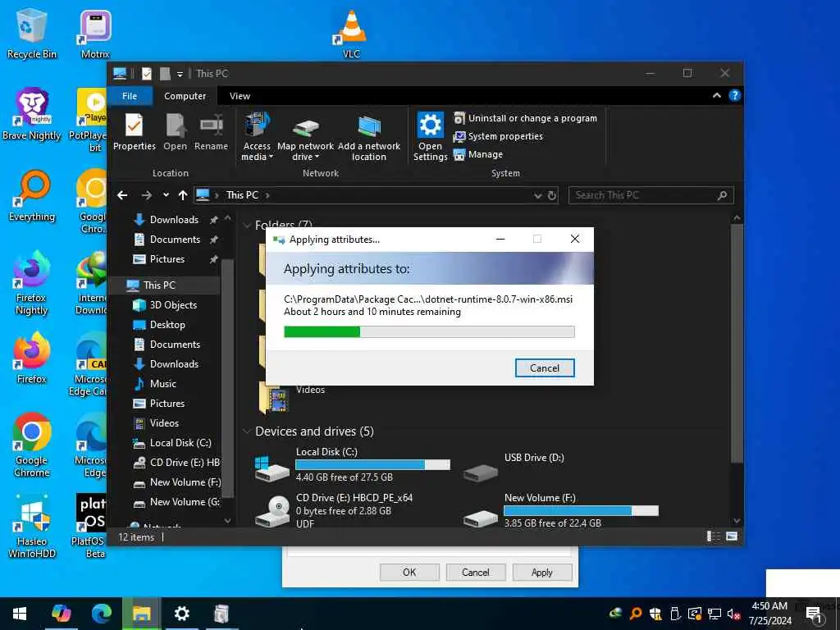Select Local Disk (C:) in navigation pane
The height and width of the screenshot is (630, 840).
(180, 443)
